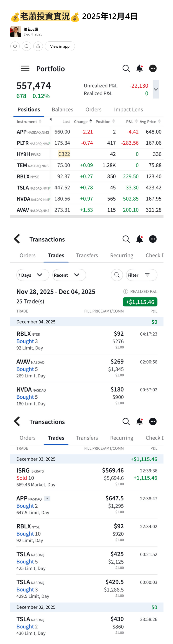Switch to the Balances tab
This screenshot has height=644, width=173.
[x=62, y=110]
